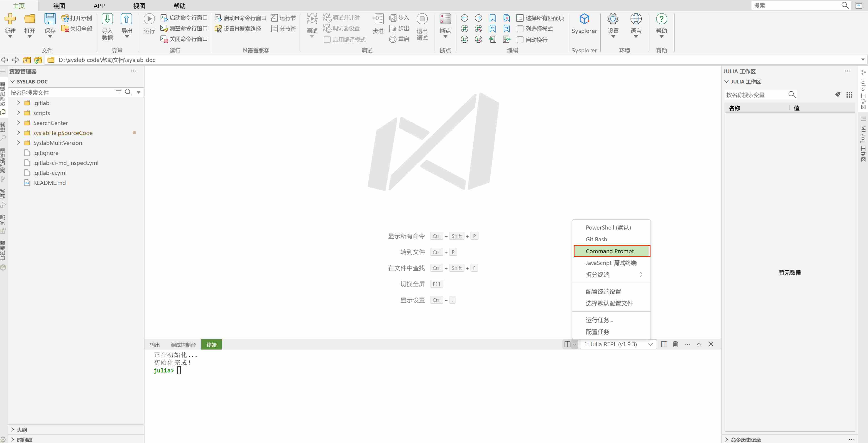868x443 pixels.
Task: Click the file filter icon in explorer search
Action: pyautogui.click(x=118, y=92)
